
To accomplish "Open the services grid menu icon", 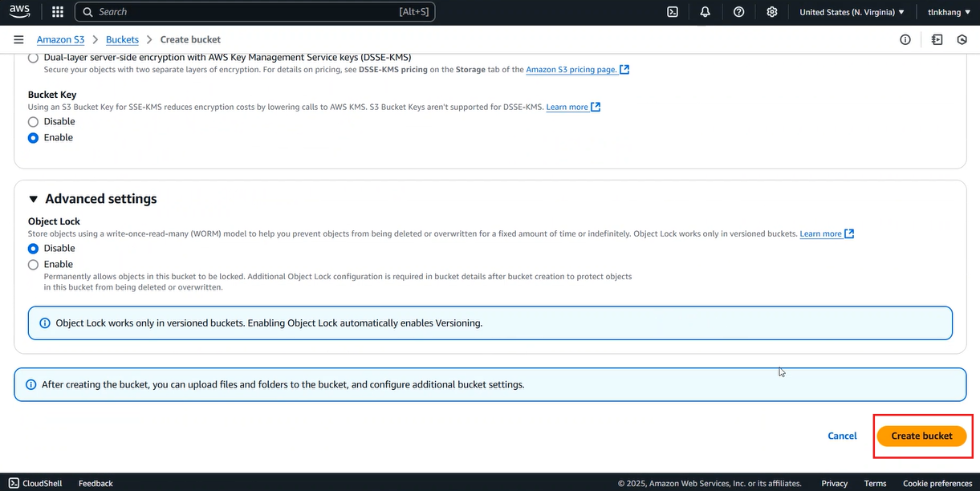I will 58,12.
